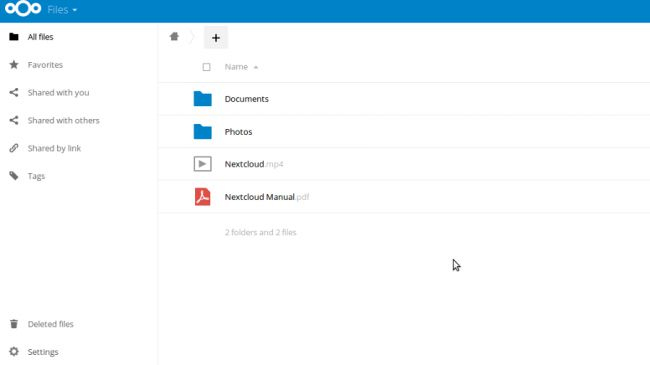The height and width of the screenshot is (365, 650).
Task: Go to home folder via breadcrumb icon
Action: [x=174, y=36]
